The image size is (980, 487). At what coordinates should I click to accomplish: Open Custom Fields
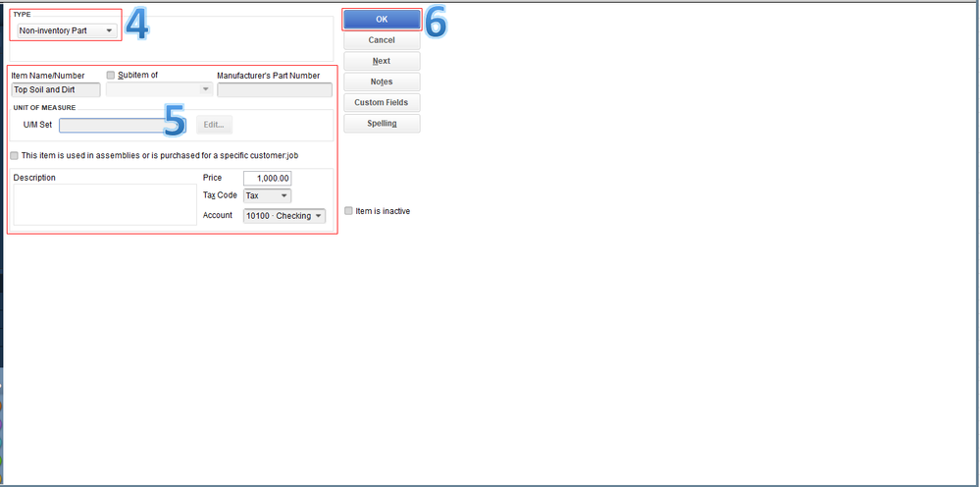382,102
